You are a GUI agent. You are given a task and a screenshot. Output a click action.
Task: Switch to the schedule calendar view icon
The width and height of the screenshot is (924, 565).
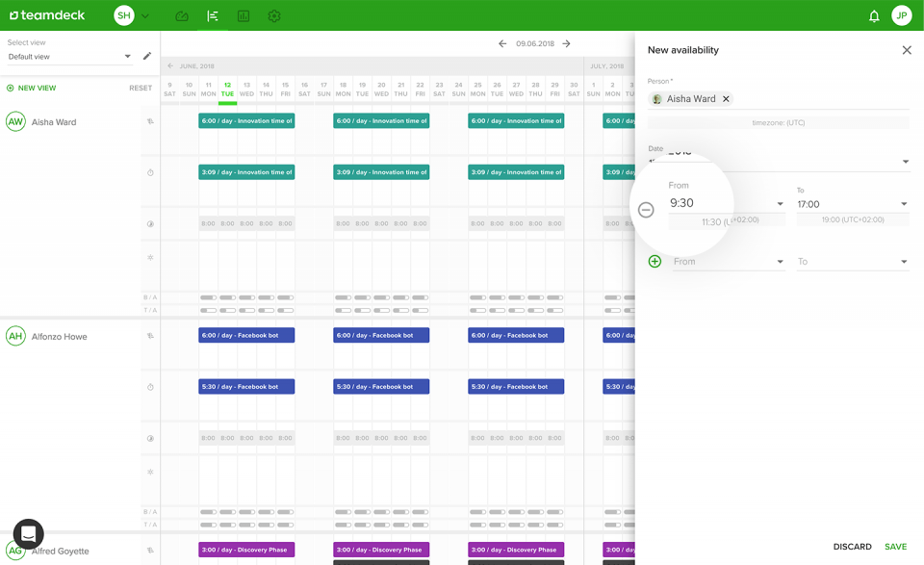pyautogui.click(x=213, y=16)
